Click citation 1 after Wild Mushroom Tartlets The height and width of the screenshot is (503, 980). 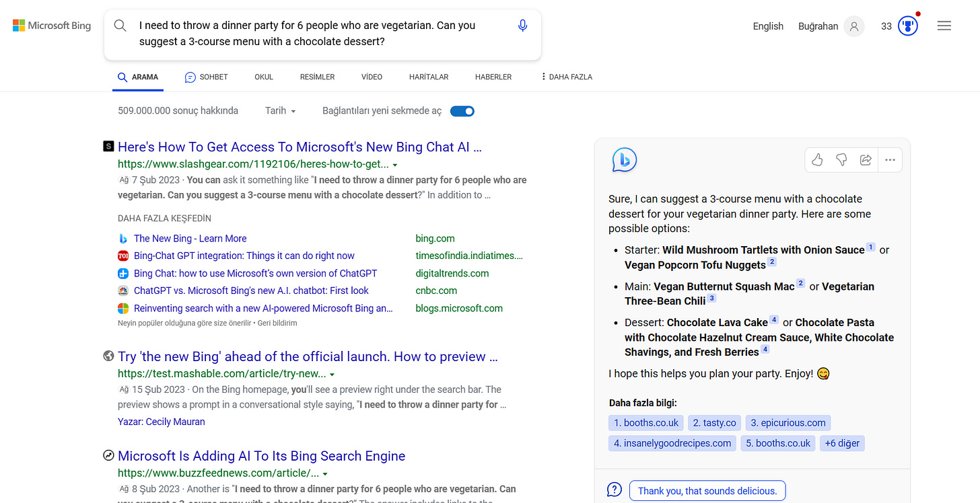870,247
